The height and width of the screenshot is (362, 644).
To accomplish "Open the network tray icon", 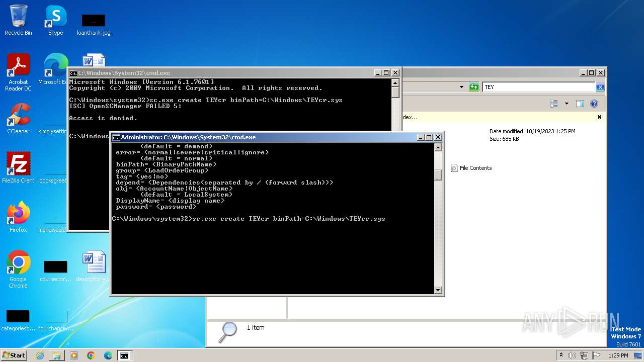I will coord(584,355).
